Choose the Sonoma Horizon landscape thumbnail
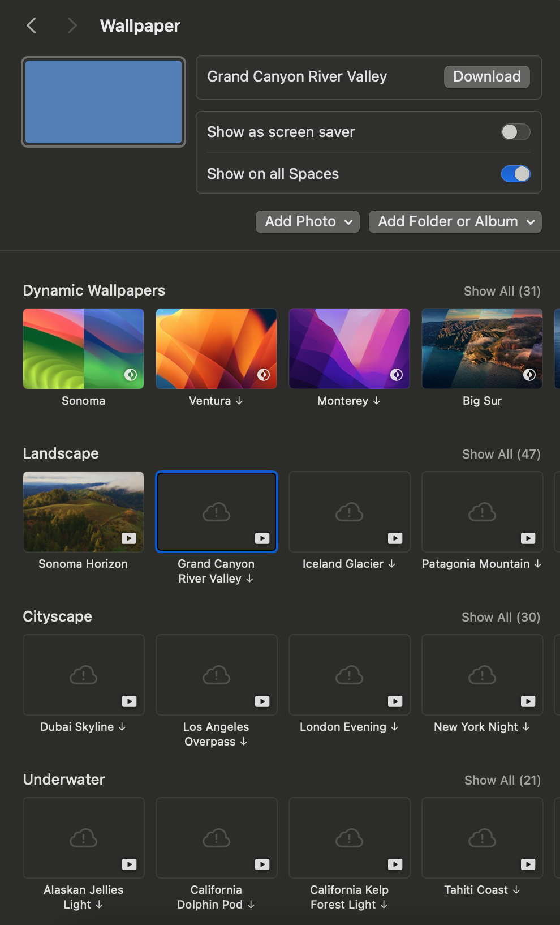This screenshot has width=560, height=925. point(83,512)
